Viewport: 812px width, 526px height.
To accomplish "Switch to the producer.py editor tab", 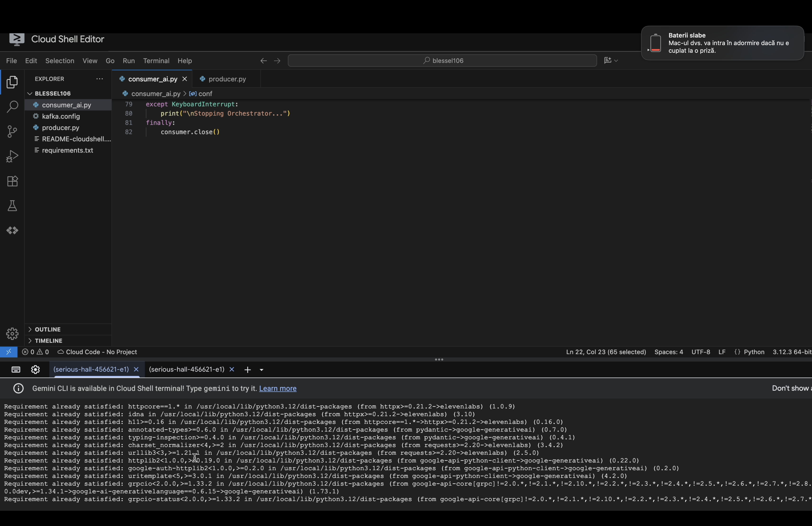I will pyautogui.click(x=227, y=79).
